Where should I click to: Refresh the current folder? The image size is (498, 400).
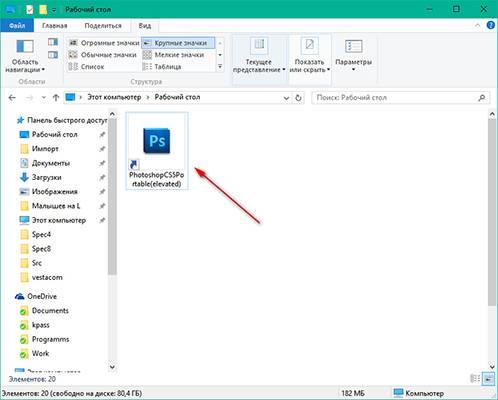pyautogui.click(x=298, y=98)
